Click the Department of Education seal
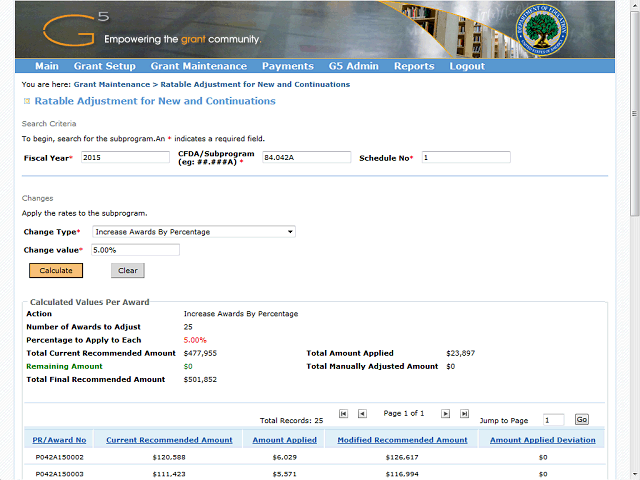Screen dimensions: 640x480 coord(541,31)
